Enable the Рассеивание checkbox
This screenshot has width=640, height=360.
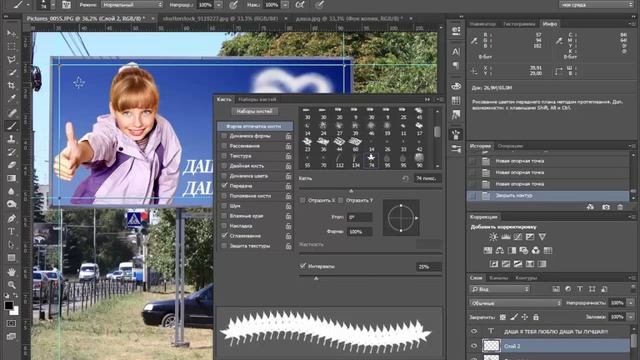(224, 146)
